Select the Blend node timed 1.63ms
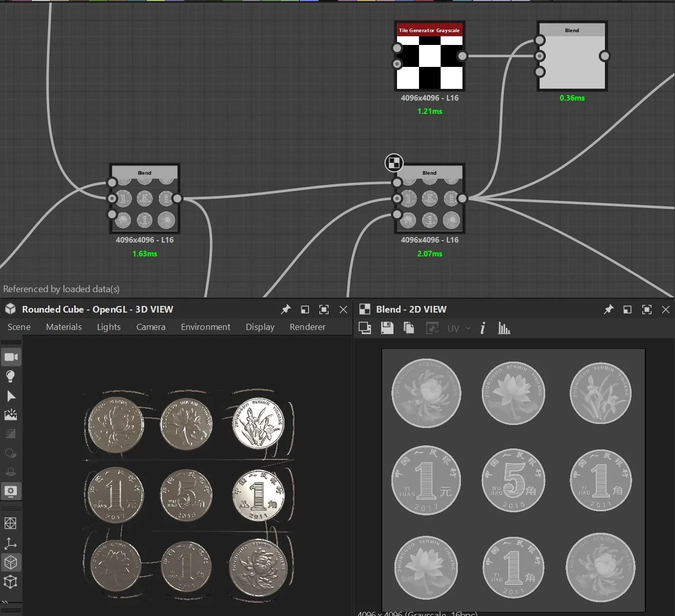Image resolution: width=675 pixels, height=616 pixels. 145,198
